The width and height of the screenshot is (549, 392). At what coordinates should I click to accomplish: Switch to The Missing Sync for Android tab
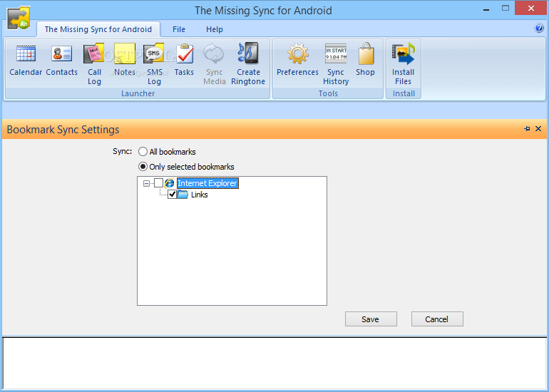pyautogui.click(x=98, y=29)
